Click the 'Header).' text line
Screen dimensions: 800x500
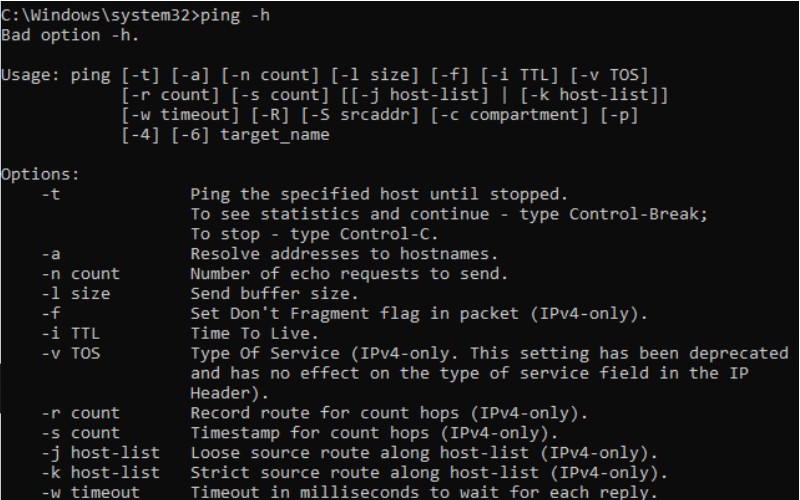pyautogui.click(x=229, y=393)
